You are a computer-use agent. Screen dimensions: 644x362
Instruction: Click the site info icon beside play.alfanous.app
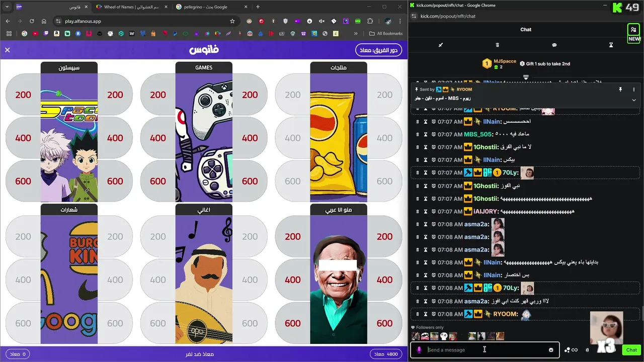(x=58, y=21)
